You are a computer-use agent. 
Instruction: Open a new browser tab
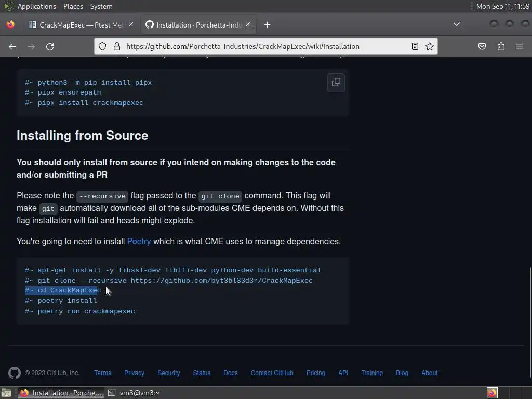(268, 25)
